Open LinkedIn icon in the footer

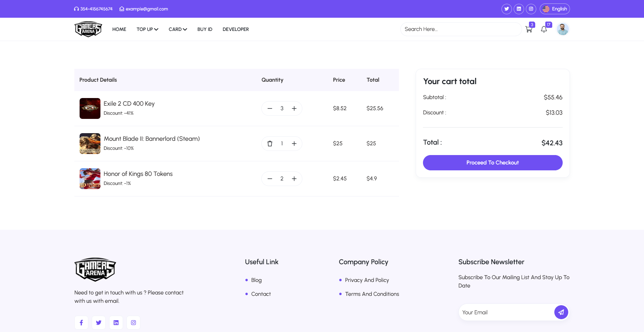point(116,323)
